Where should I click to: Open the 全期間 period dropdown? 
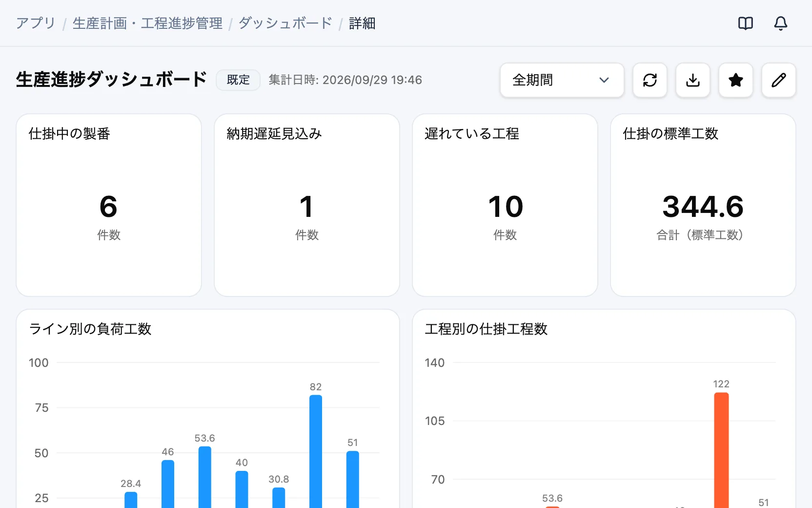click(562, 80)
